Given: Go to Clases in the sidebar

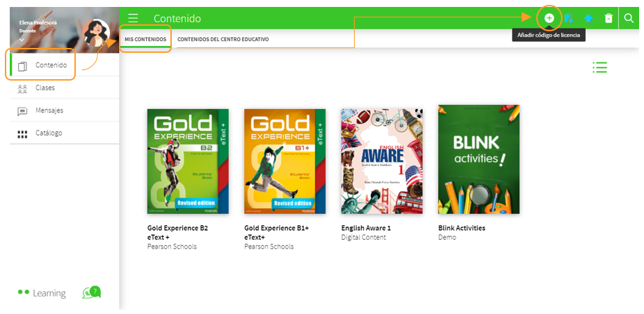Looking at the screenshot, I should (45, 88).
